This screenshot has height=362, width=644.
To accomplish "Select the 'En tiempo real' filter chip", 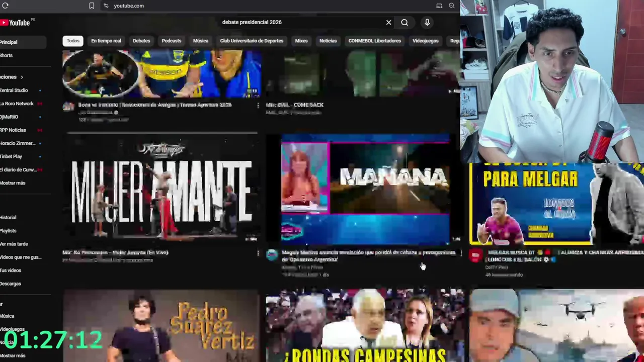I will point(106,41).
